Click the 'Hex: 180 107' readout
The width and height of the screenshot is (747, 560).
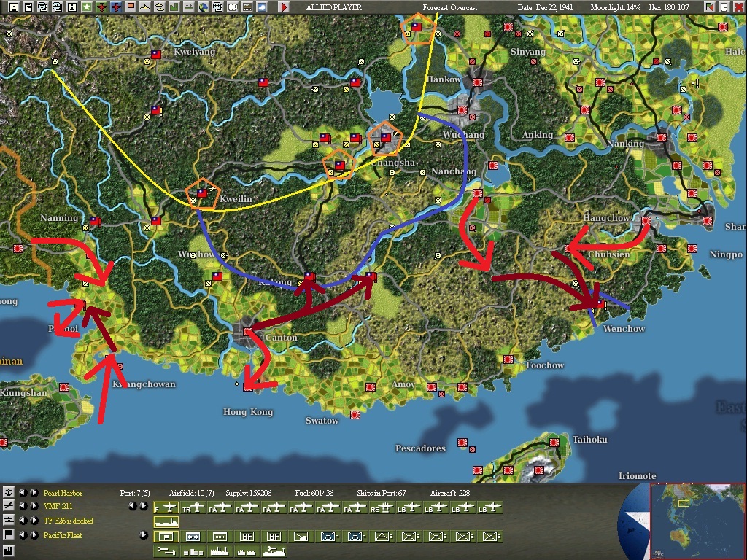(669, 7)
